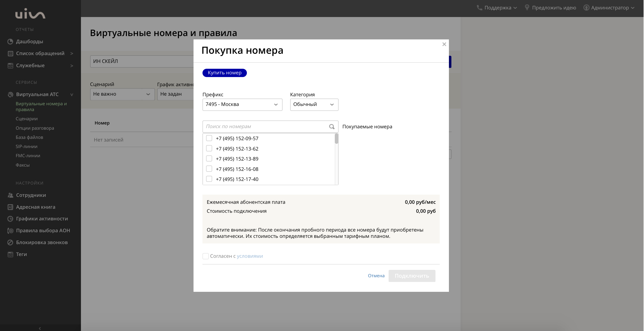Open Блокировка звонков page
This screenshot has height=331, width=644.
click(42, 242)
